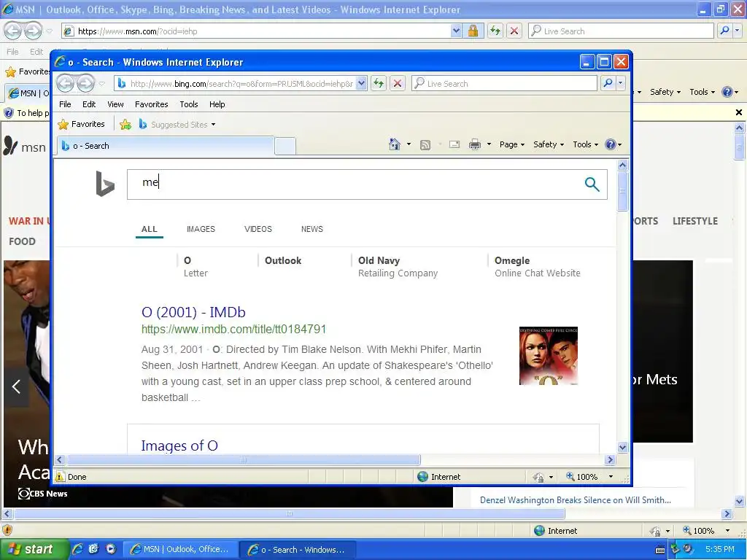This screenshot has width=747, height=560.
Task: Select Omegle suggestion
Action: (538, 267)
